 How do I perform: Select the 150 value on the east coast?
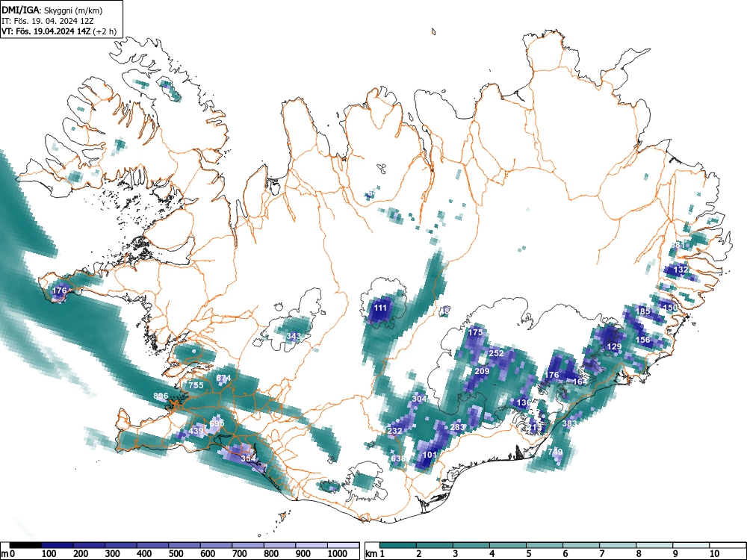click(670, 308)
